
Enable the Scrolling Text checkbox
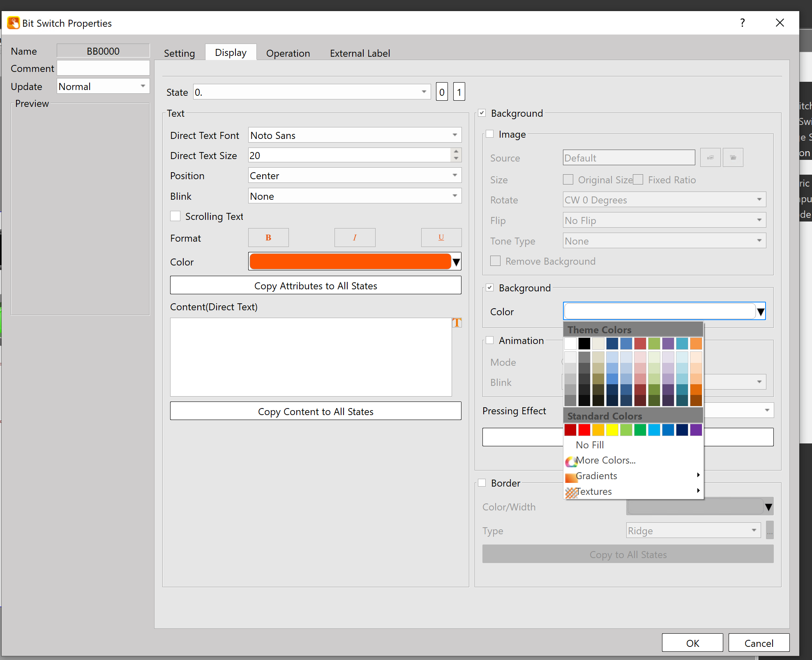(175, 216)
